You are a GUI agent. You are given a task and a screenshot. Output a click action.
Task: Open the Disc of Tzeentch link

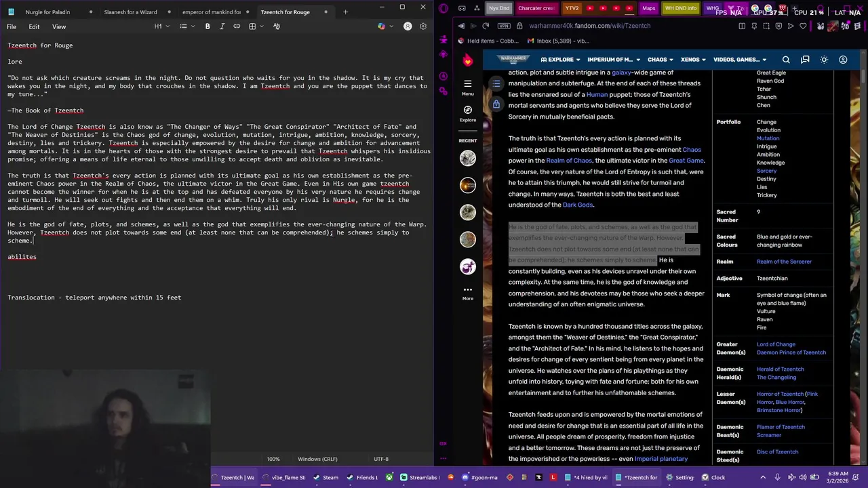coord(777,452)
